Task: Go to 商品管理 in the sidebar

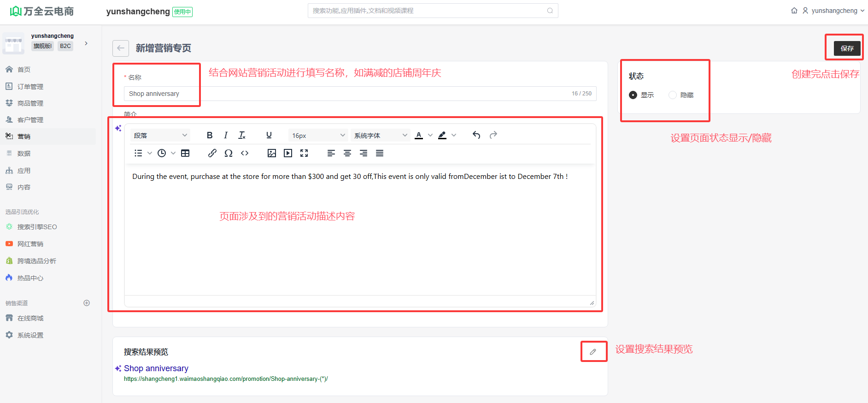Action: pyautogui.click(x=30, y=103)
